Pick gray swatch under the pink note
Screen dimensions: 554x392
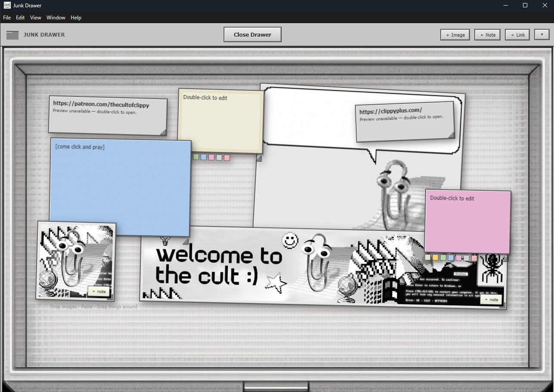click(467, 258)
